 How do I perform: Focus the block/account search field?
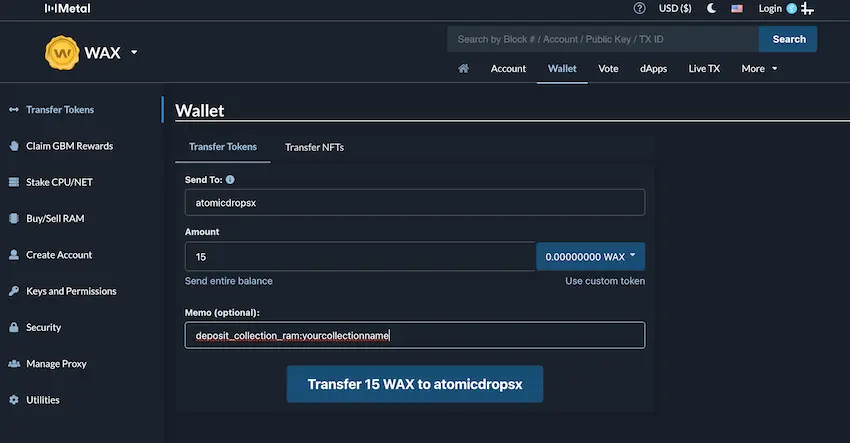tap(603, 39)
